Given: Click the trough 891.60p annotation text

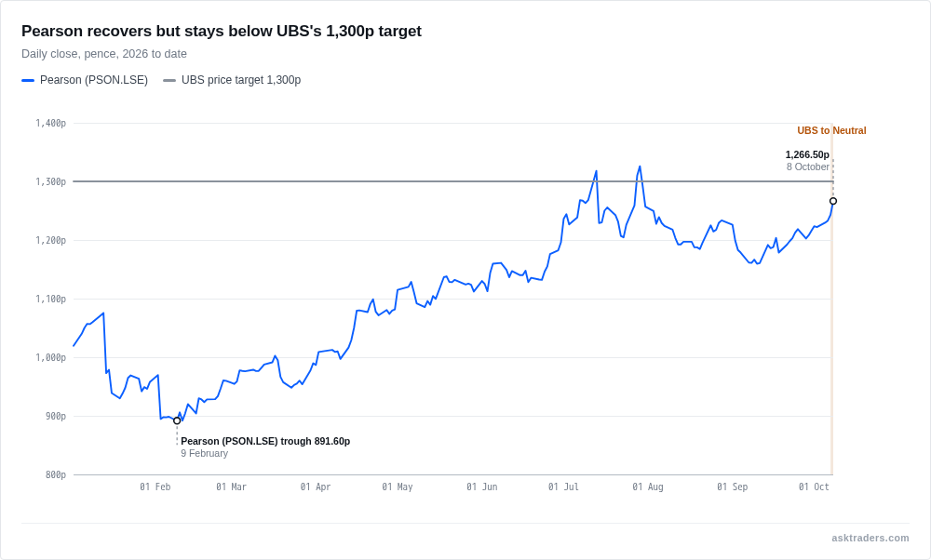Looking at the screenshot, I should [x=265, y=441].
